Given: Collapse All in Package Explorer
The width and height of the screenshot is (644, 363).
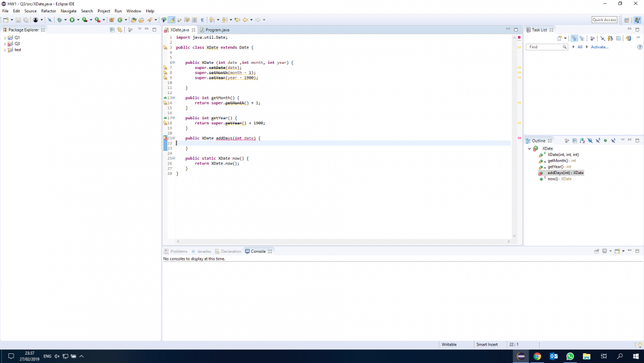Looking at the screenshot, I should 112,30.
